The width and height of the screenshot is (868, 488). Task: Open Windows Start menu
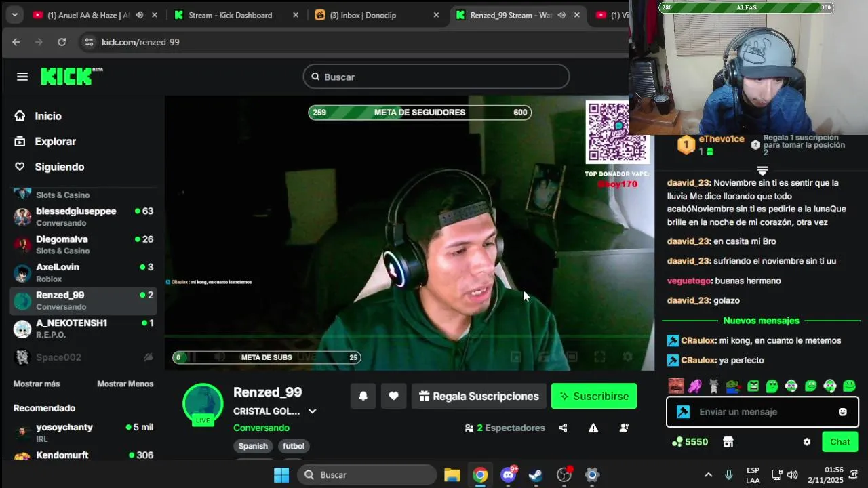tap(281, 474)
